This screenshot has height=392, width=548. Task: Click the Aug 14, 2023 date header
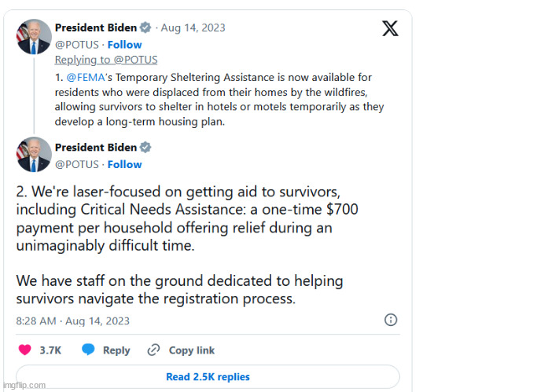click(x=193, y=27)
